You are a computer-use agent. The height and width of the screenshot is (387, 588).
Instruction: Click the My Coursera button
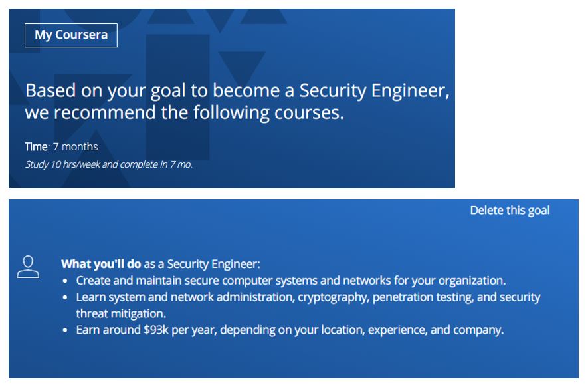click(70, 35)
